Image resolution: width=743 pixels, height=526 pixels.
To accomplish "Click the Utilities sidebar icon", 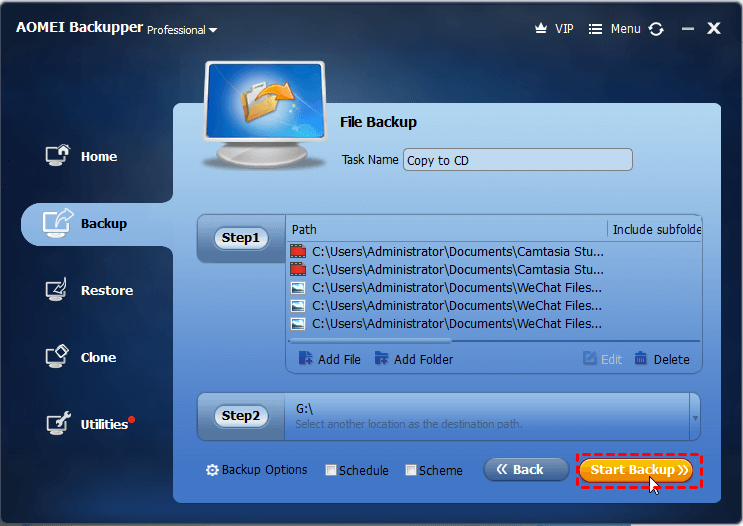I will tap(58, 423).
